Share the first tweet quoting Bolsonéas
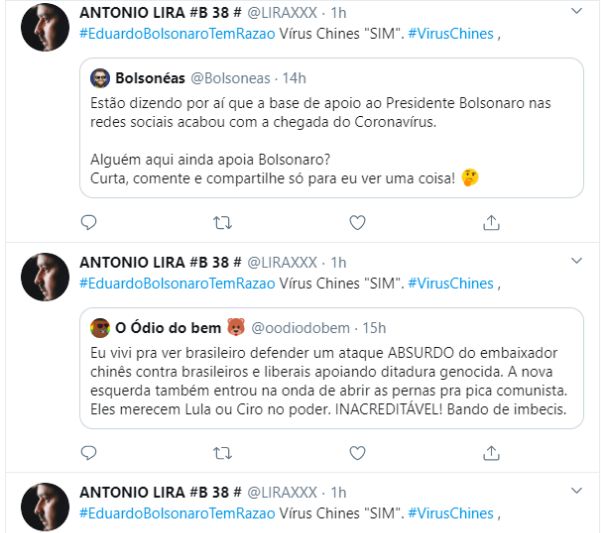The width and height of the screenshot is (601, 533). click(x=491, y=222)
